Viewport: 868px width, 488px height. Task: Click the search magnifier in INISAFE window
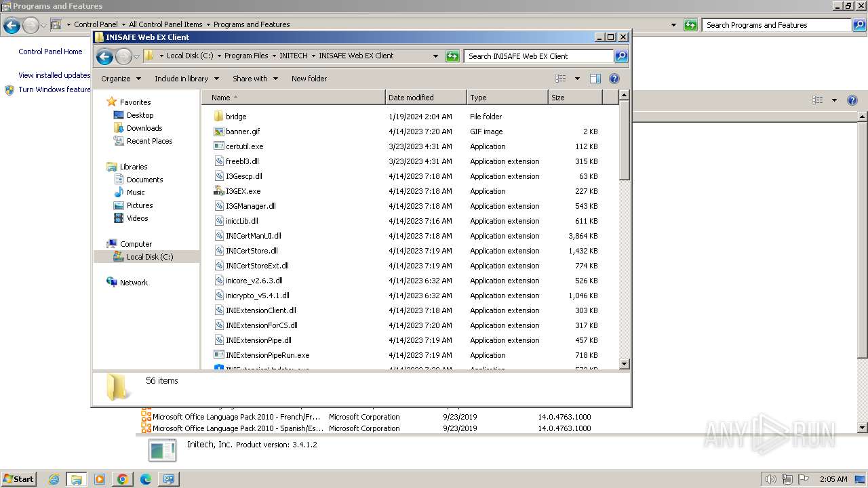pyautogui.click(x=621, y=56)
